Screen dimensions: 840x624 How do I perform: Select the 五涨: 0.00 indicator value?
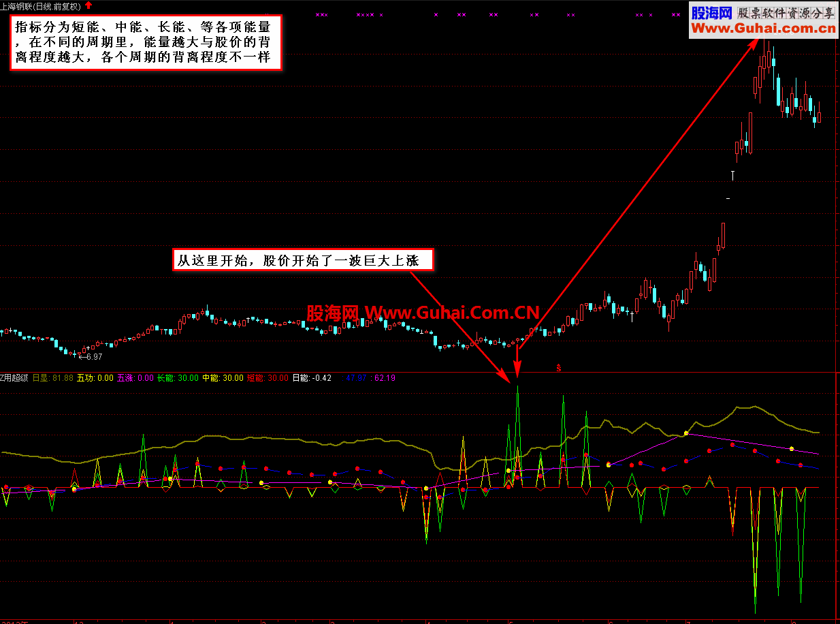[135, 377]
